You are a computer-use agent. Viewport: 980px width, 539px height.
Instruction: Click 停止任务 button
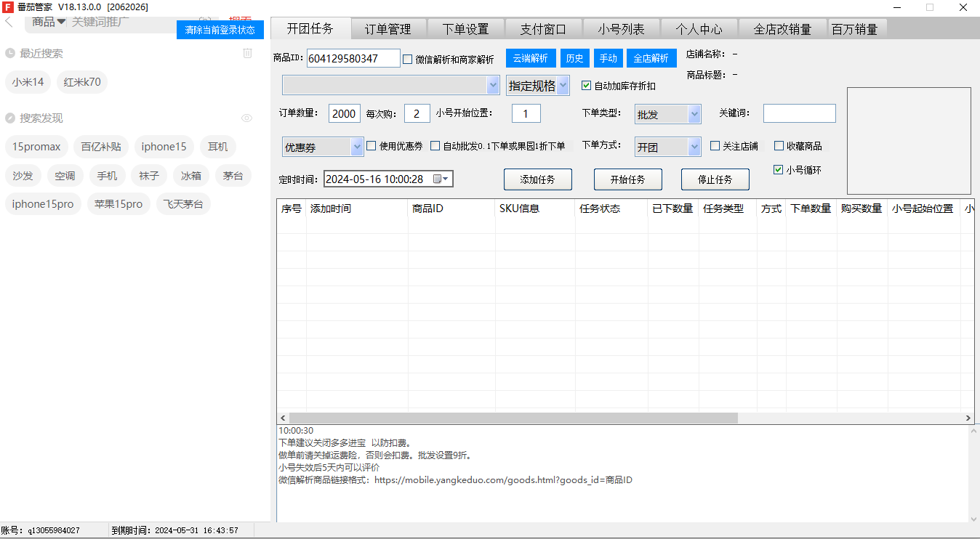(x=715, y=179)
